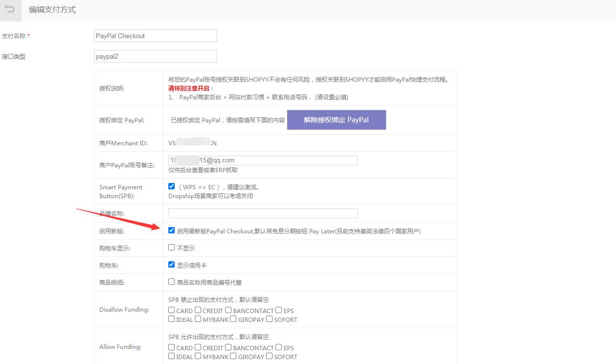The image size is (616, 364).
Task: Click the red 请特别注意开启 text
Action: (189, 89)
